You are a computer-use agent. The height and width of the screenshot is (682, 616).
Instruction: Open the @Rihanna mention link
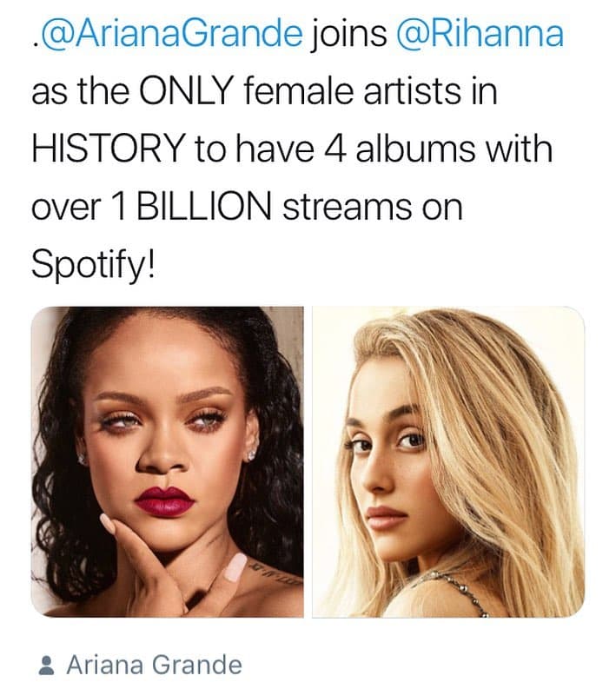coord(480,34)
